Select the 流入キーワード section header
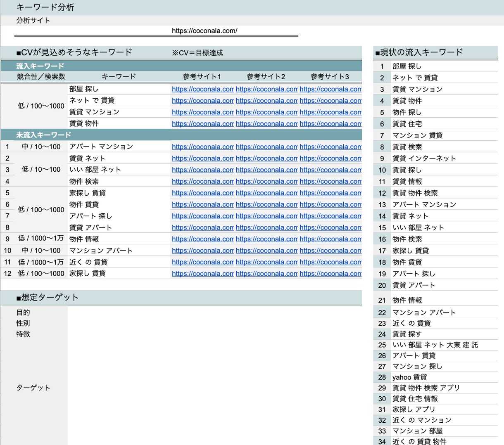The image size is (504, 445). pos(40,66)
